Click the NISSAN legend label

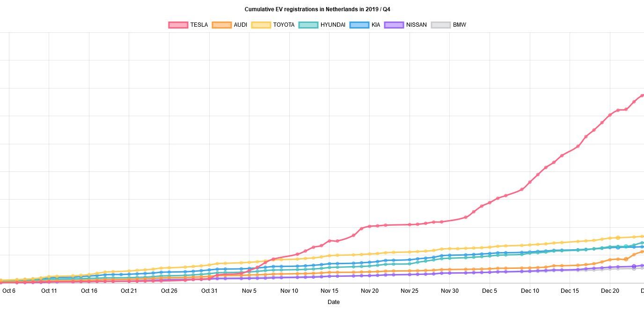click(x=417, y=25)
